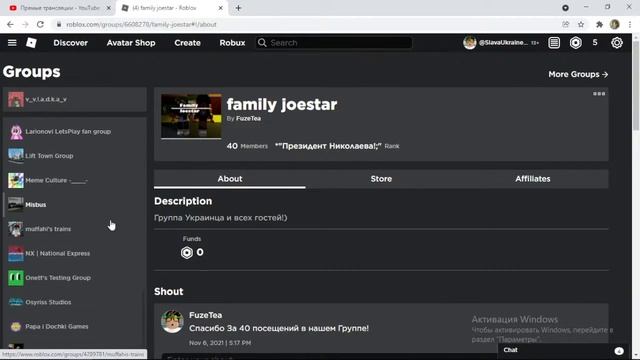Open the browser extensions puzzle icon

pos(599,24)
